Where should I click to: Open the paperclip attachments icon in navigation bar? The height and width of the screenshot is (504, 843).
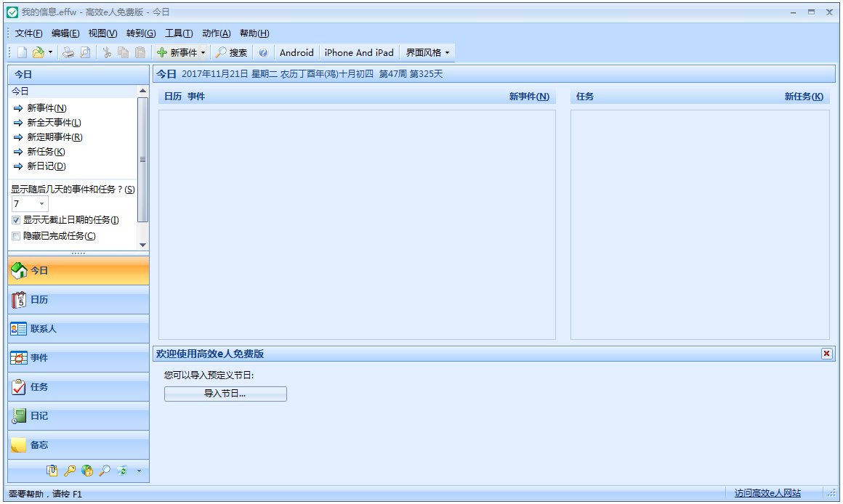(52, 471)
